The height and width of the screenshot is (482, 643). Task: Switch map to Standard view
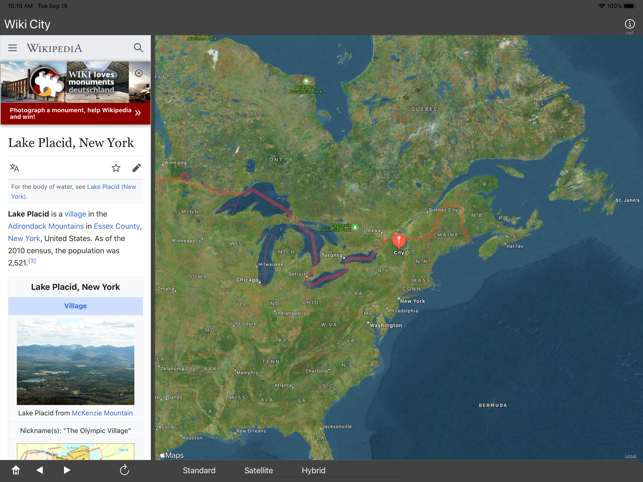coord(199,470)
